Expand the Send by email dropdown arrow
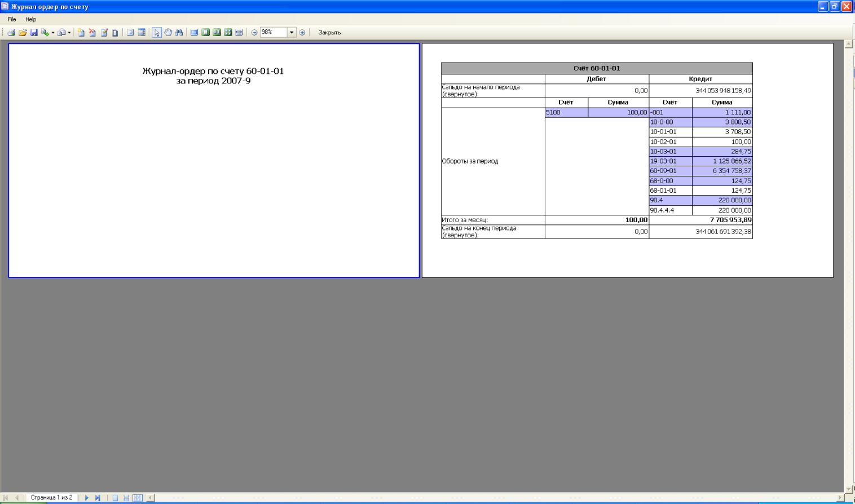This screenshot has width=855, height=504. click(x=69, y=33)
